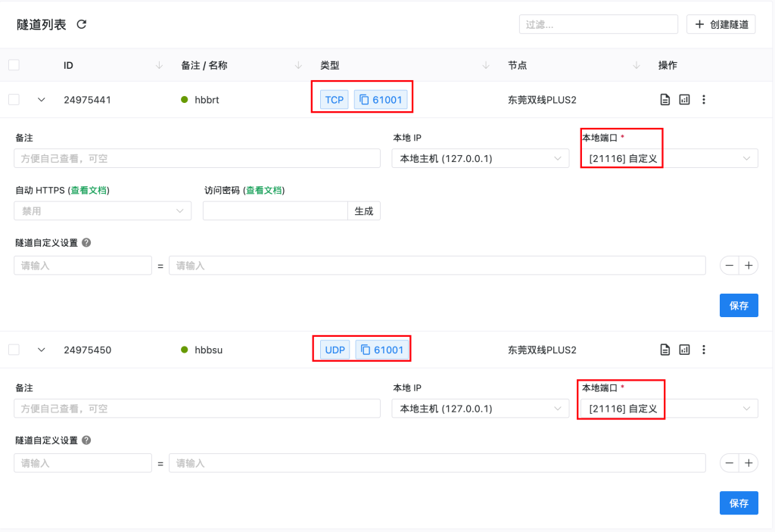Image resolution: width=775 pixels, height=532 pixels.
Task: Check the checkbox for tunnel 24975441
Action: [14, 99]
